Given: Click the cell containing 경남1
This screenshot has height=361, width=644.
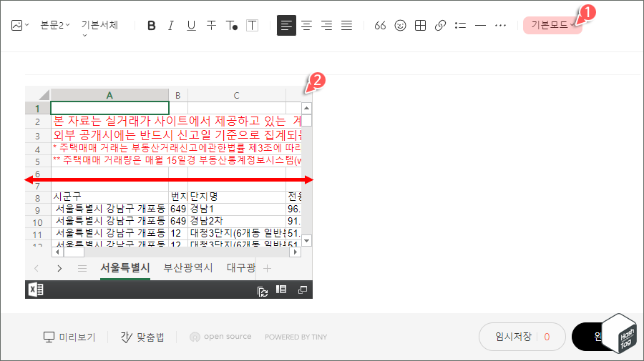Looking at the screenshot, I should (237, 209).
